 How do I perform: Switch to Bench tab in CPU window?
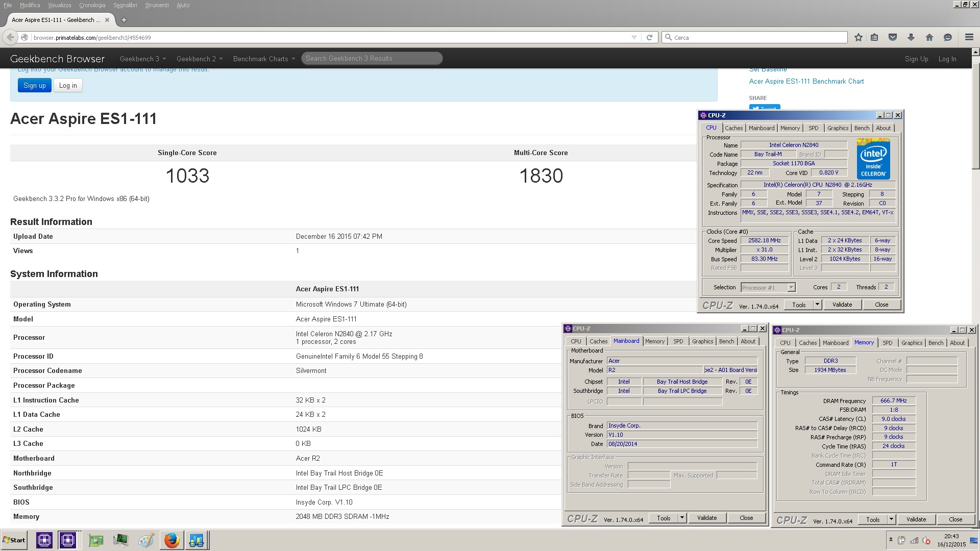coord(862,128)
